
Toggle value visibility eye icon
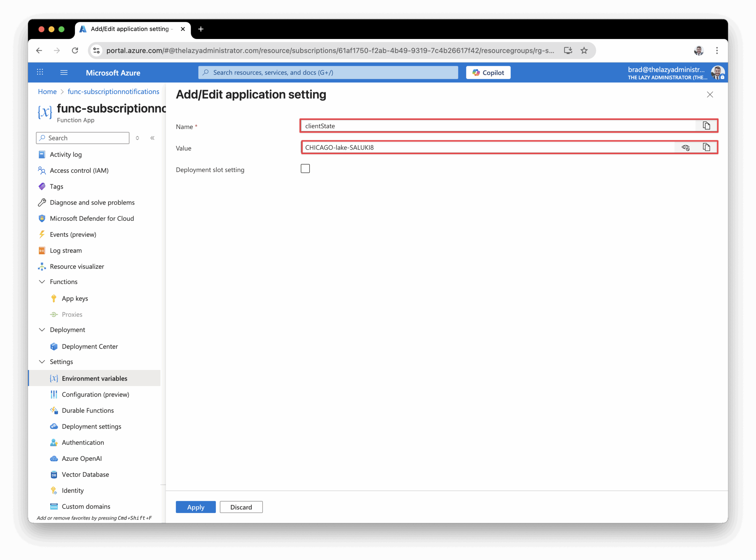685,147
